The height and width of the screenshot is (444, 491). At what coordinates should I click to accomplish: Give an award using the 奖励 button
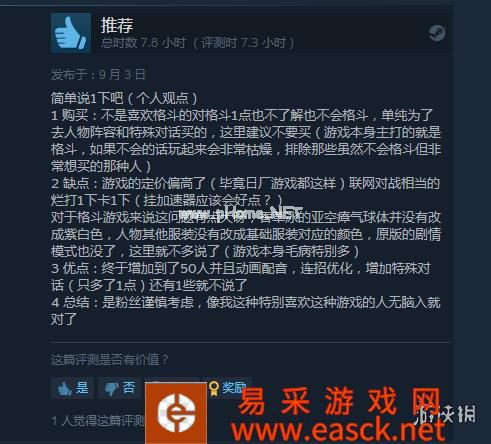(x=228, y=388)
